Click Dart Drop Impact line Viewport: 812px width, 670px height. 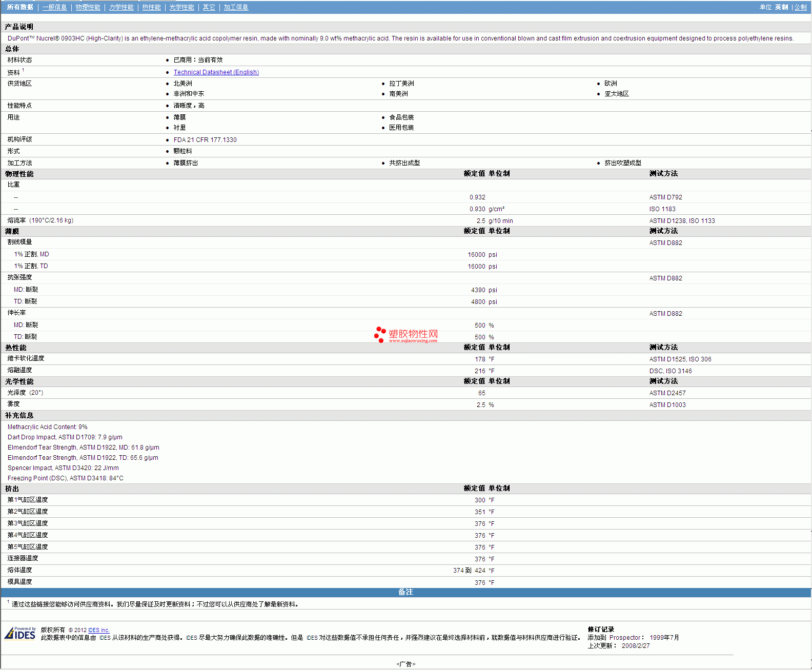click(x=65, y=437)
